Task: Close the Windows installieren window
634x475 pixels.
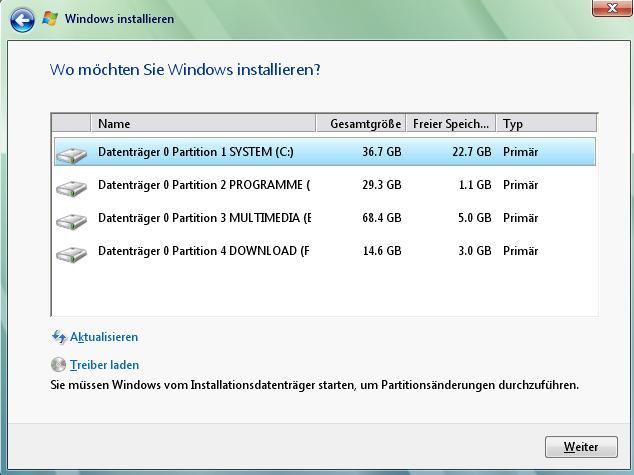Action: pyautogui.click(x=612, y=8)
